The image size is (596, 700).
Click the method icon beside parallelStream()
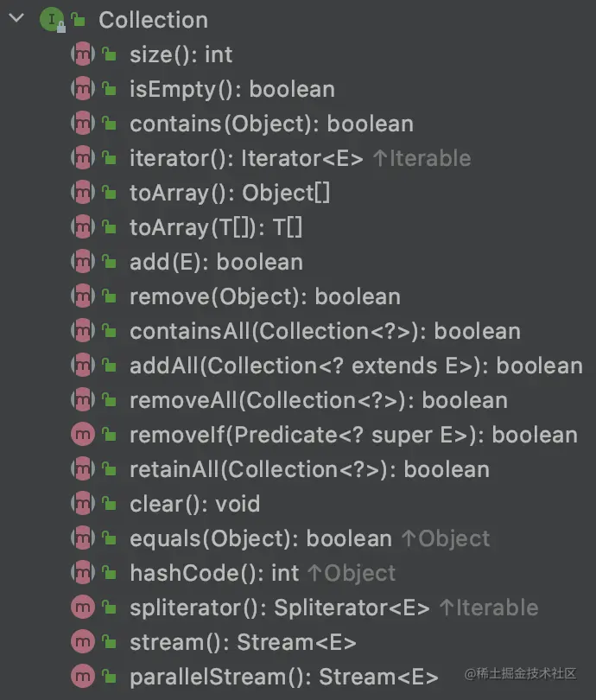click(x=82, y=677)
